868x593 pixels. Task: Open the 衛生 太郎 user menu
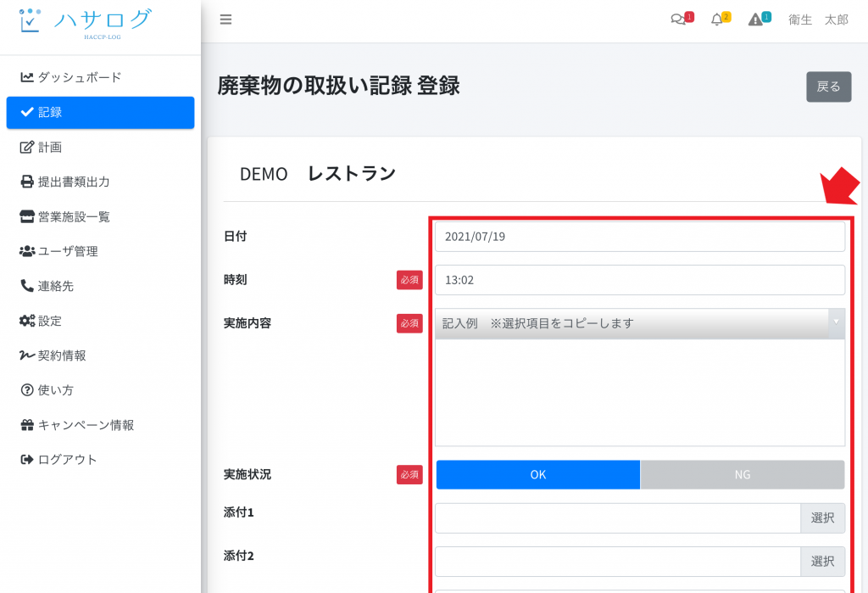click(x=818, y=20)
